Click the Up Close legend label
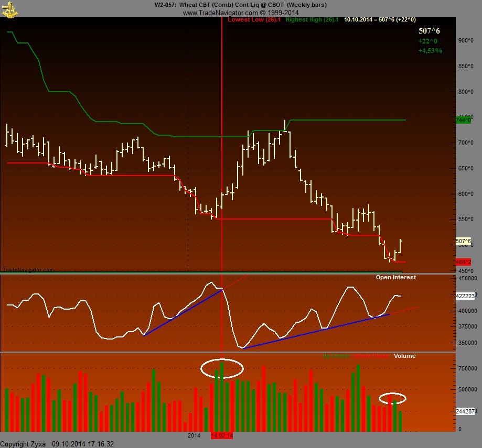The height and width of the screenshot is (448, 482). (336, 356)
